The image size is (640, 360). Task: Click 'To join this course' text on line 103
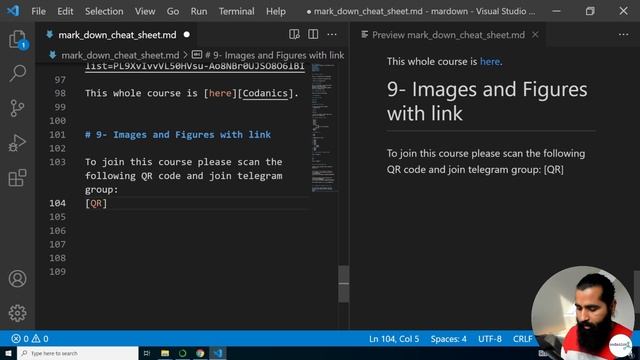138,162
